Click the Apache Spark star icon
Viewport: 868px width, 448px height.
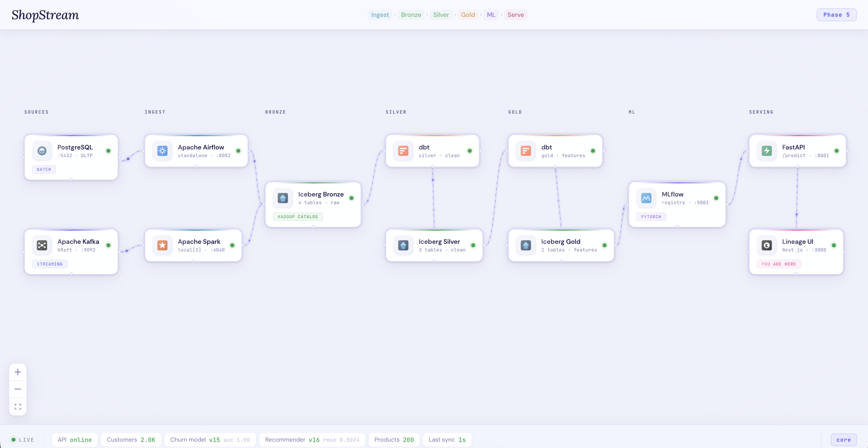pos(162,245)
